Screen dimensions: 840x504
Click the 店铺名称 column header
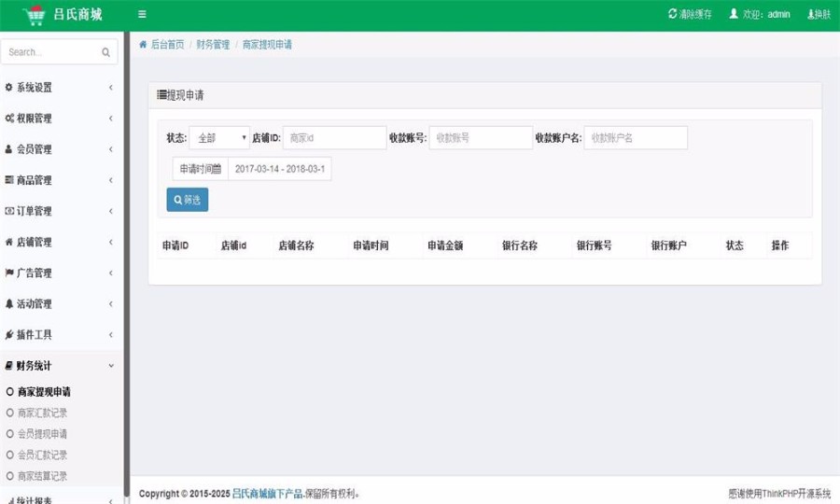point(296,245)
